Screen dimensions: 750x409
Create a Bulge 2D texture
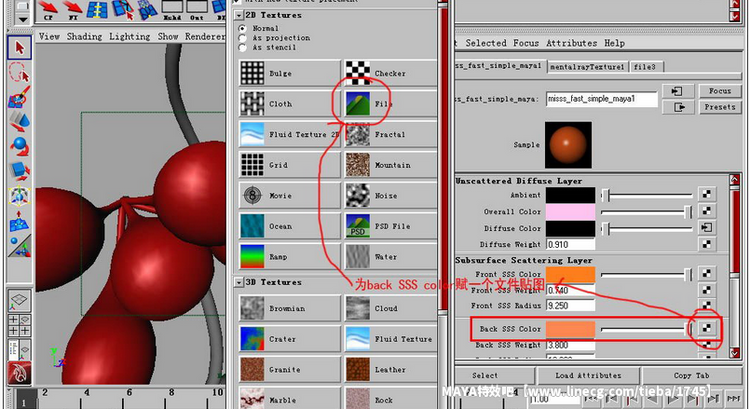pyautogui.click(x=288, y=73)
